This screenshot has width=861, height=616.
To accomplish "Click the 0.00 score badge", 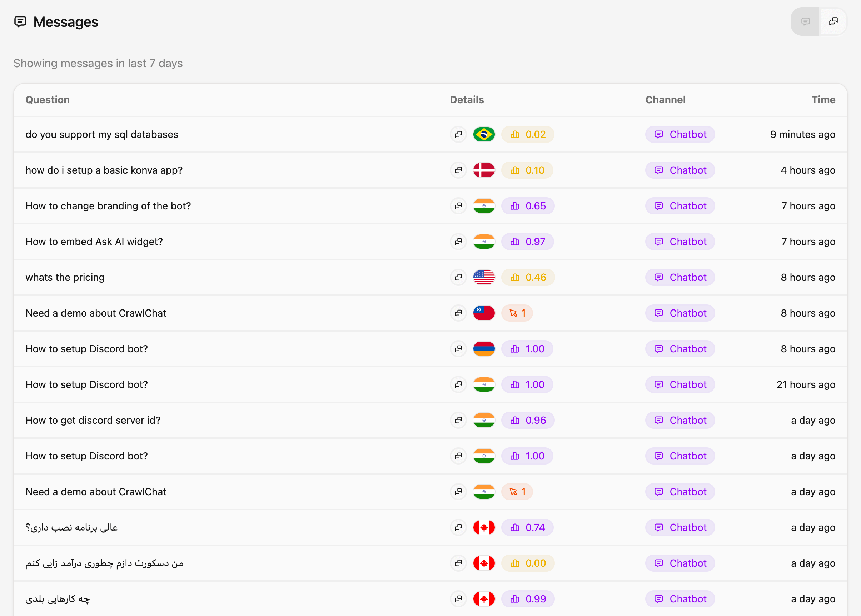I will click(x=528, y=563).
